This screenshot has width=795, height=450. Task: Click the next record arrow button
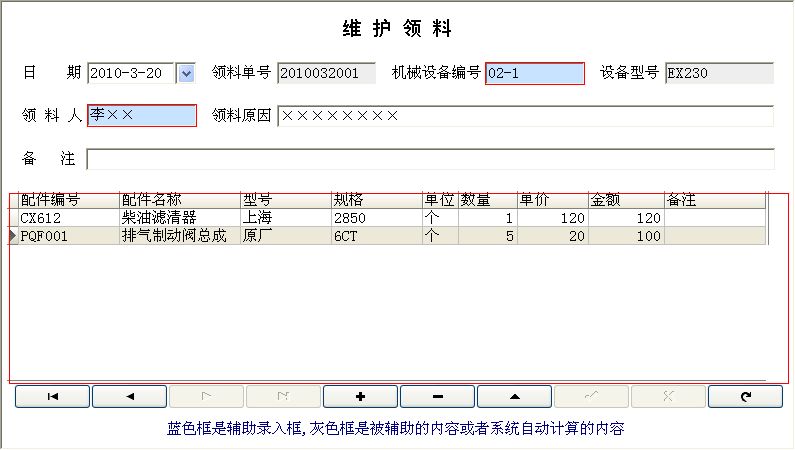206,397
